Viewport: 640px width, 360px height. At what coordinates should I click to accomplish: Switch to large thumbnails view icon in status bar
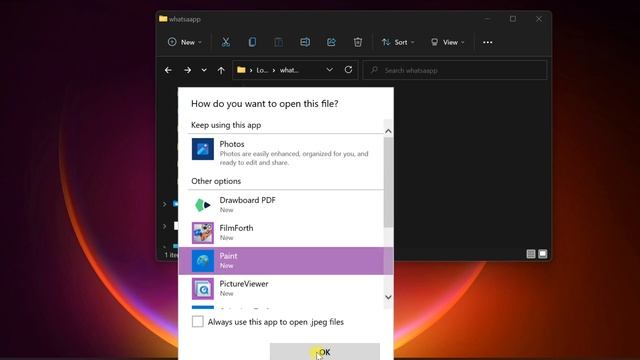[x=542, y=254]
